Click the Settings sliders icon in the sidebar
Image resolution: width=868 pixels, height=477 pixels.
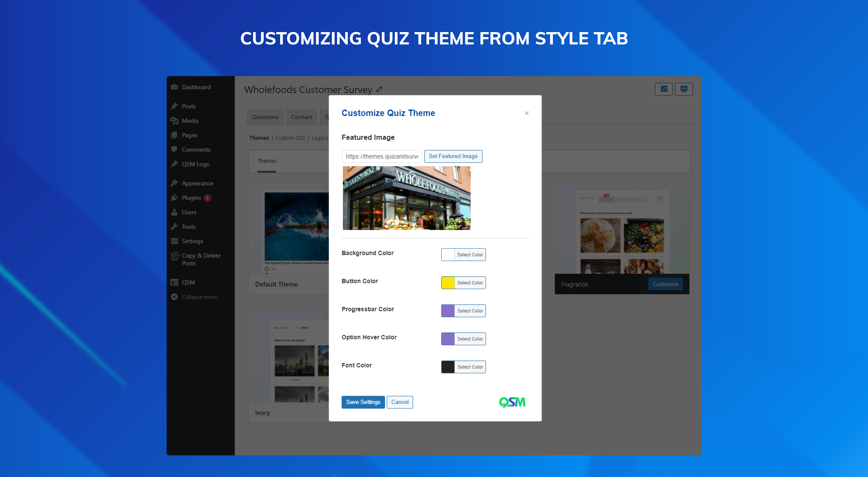[174, 241]
